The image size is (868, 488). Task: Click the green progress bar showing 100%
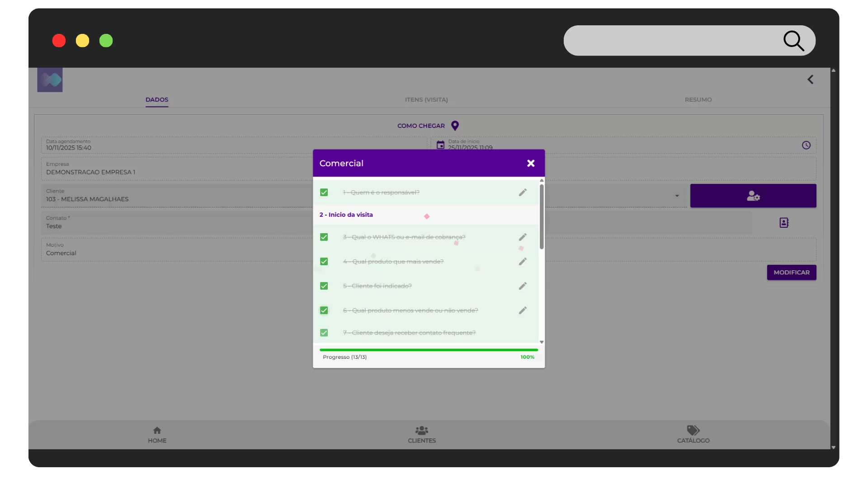click(429, 349)
